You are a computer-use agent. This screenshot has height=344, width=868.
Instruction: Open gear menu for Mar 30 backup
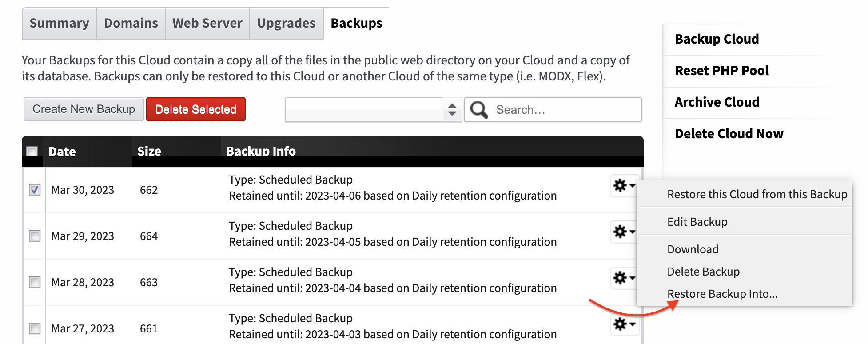click(624, 186)
